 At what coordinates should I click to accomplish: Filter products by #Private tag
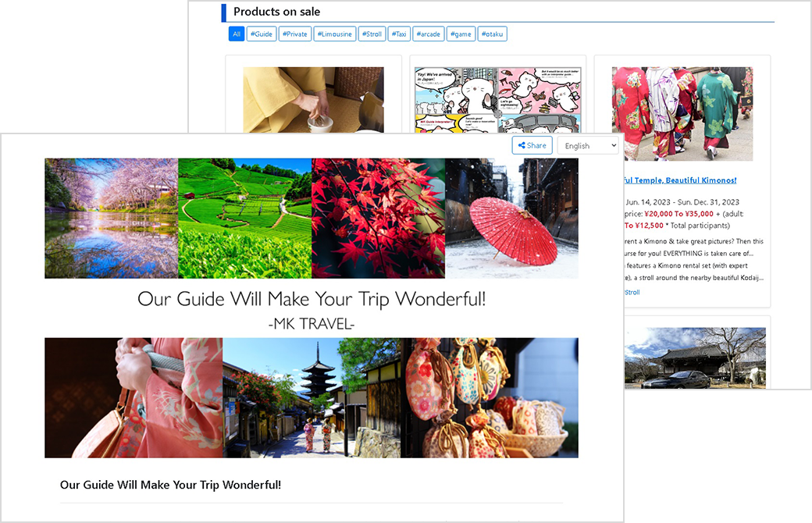click(295, 34)
